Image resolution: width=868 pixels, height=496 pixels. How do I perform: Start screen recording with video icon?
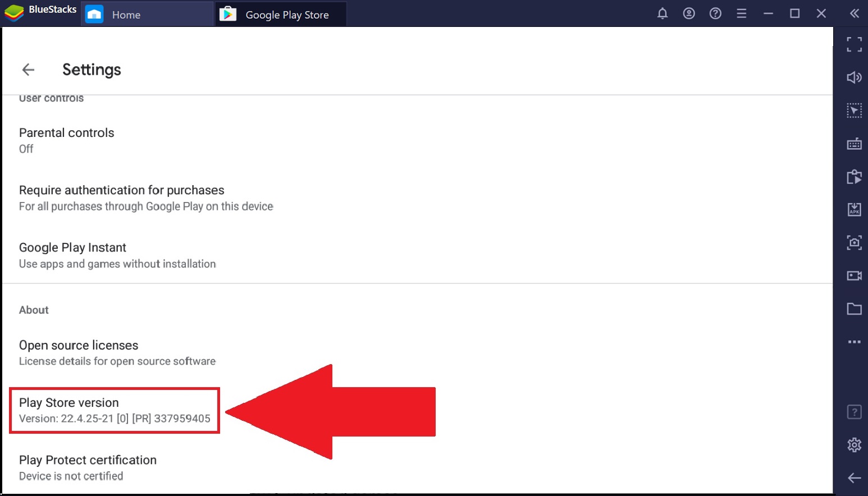[x=854, y=275]
